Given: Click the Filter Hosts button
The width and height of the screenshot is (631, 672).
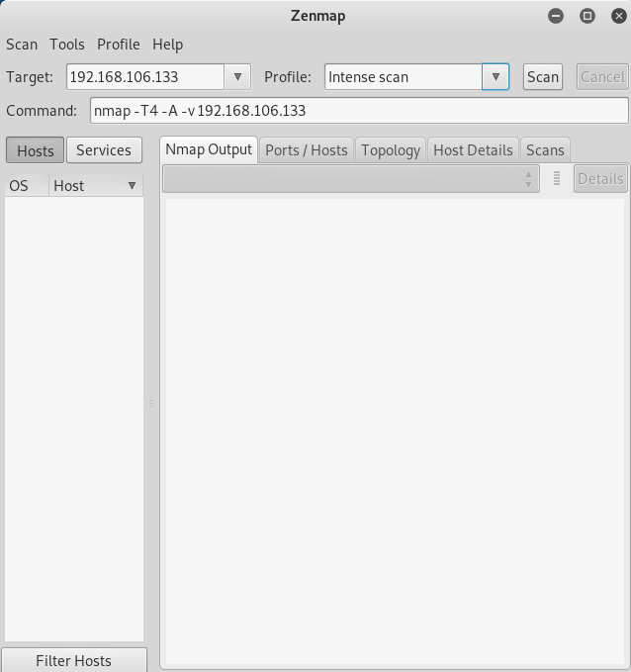Looking at the screenshot, I should pyautogui.click(x=74, y=660).
